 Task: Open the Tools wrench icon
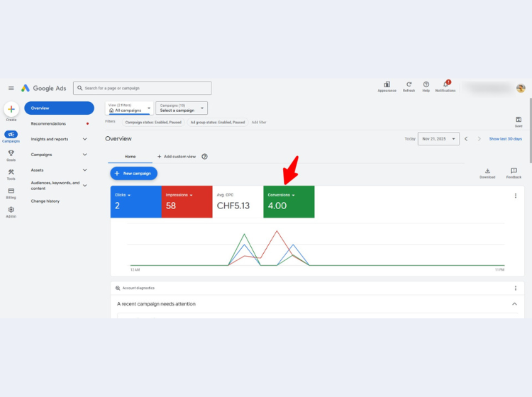(11, 172)
